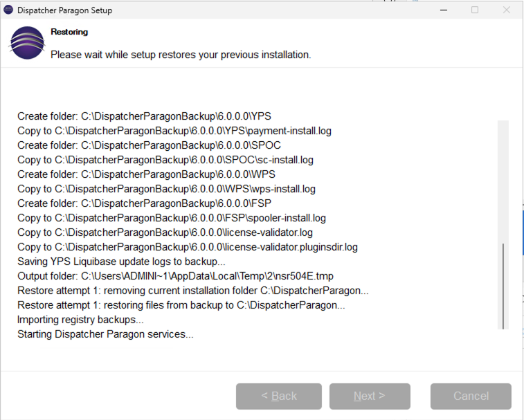Select 'restoring files from backup' line
Image resolution: width=524 pixels, height=420 pixels.
tap(181, 305)
